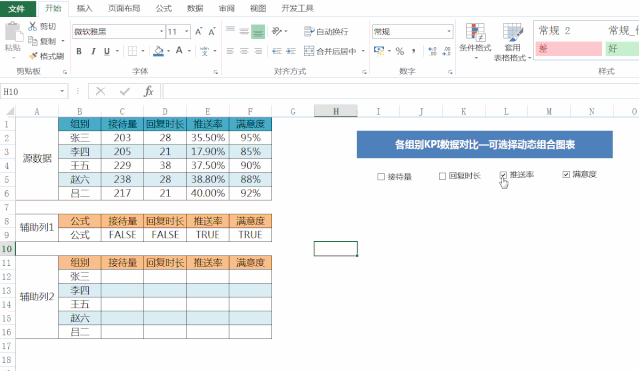Toggle 自动换行 wrap text

[x=326, y=31]
